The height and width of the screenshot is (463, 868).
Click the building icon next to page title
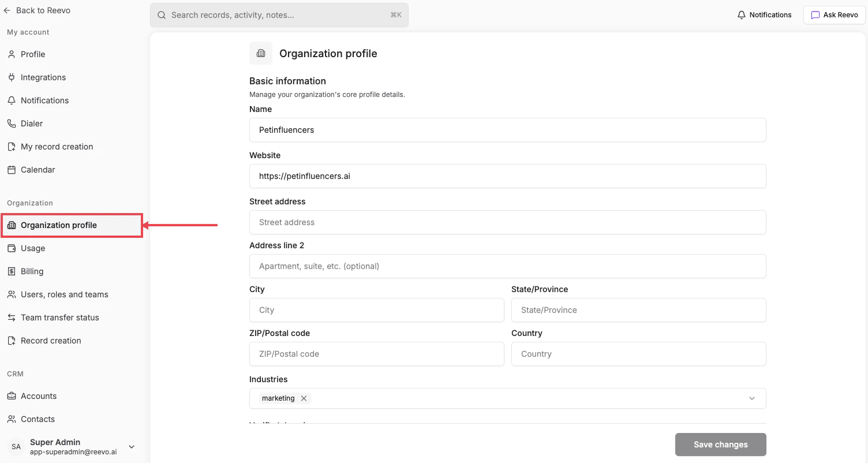tap(261, 53)
